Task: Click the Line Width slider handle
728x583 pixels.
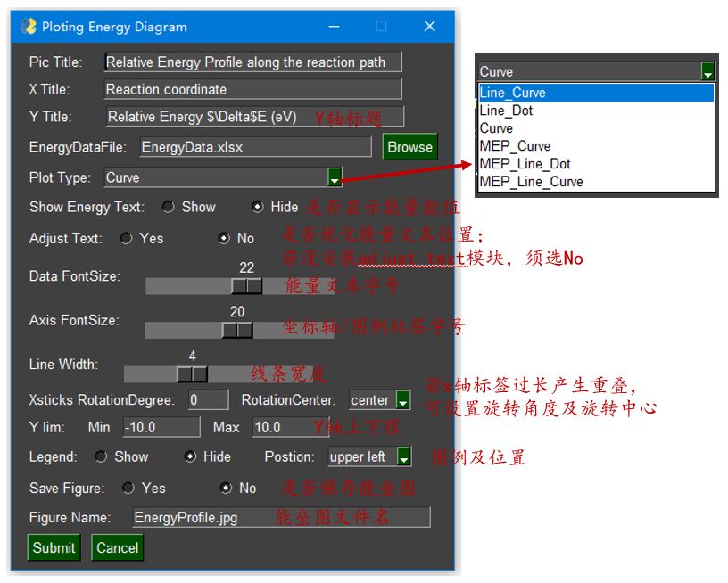Action: (193, 374)
